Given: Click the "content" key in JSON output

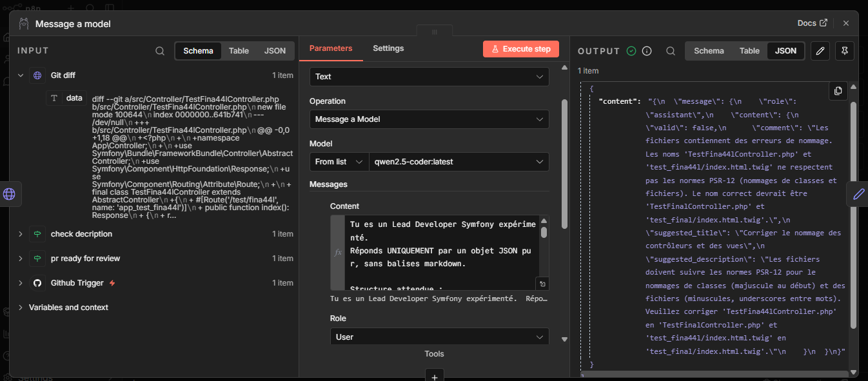Looking at the screenshot, I should pyautogui.click(x=619, y=101).
